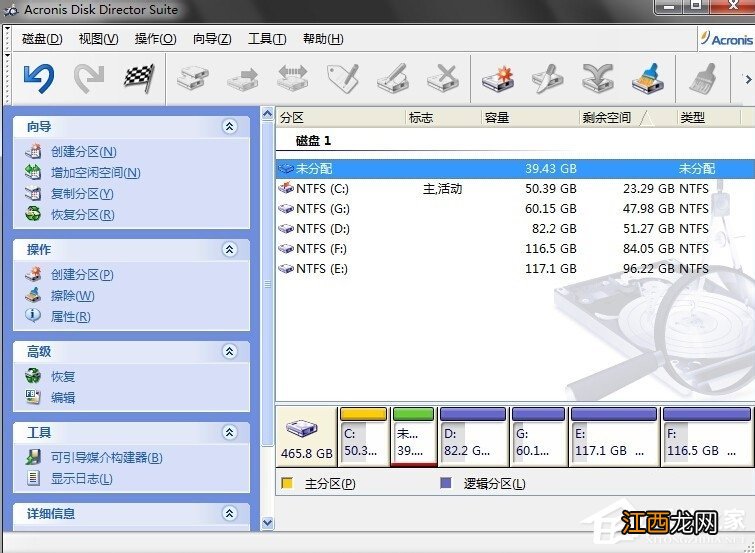Click the move partition toolbar icon with arrow
The image size is (755, 553).
point(243,79)
